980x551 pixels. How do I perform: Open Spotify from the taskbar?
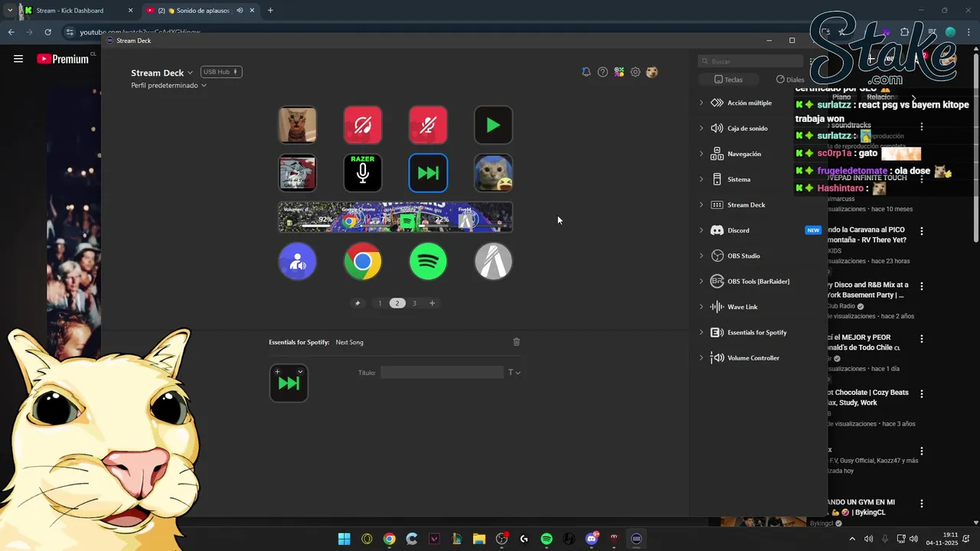pos(547,539)
